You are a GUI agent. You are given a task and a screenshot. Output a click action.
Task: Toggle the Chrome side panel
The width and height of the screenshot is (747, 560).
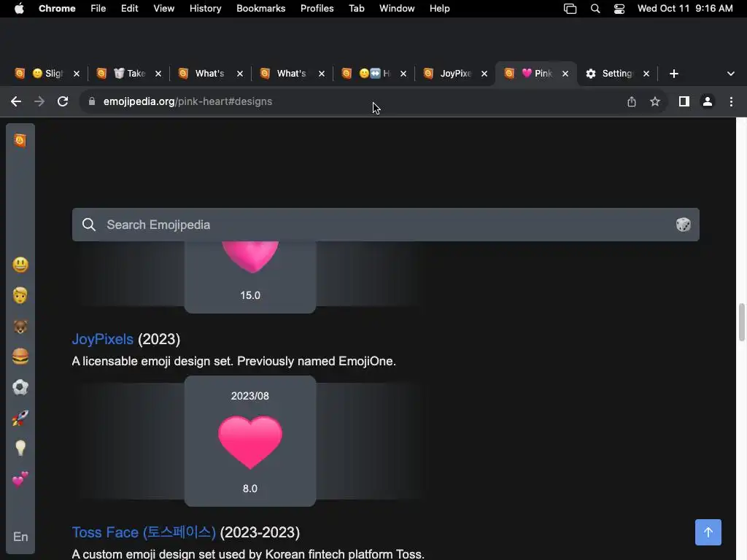pos(684,101)
